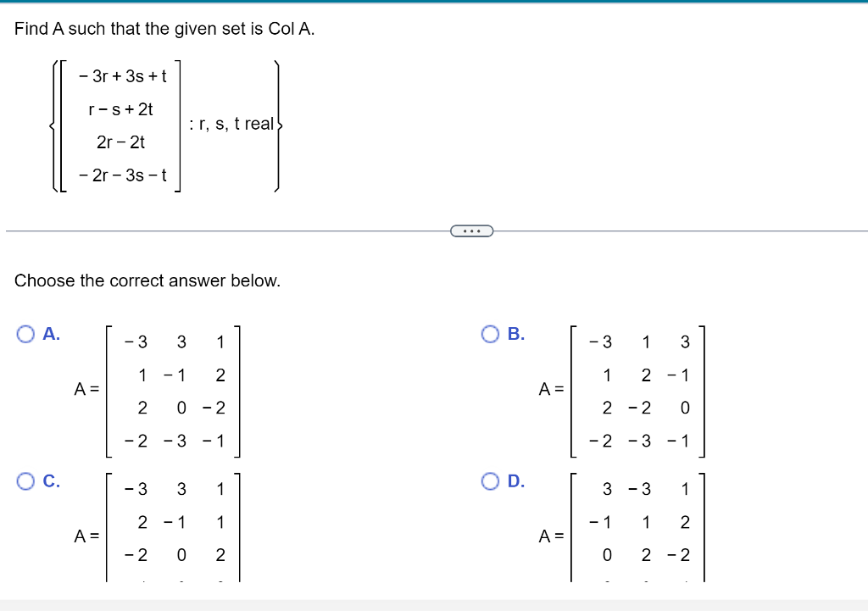Image resolution: width=868 pixels, height=611 pixels.
Task: Click the matrix shown beside option A
Action: [x=175, y=390]
